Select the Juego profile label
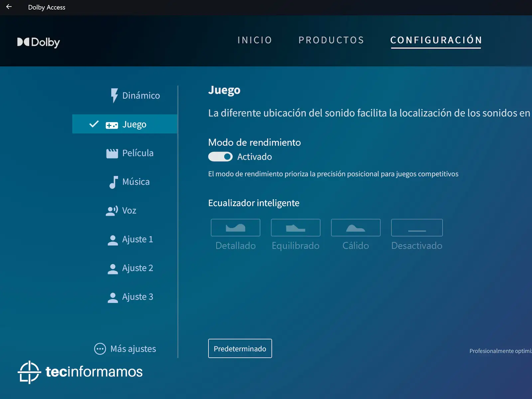 [x=134, y=124]
